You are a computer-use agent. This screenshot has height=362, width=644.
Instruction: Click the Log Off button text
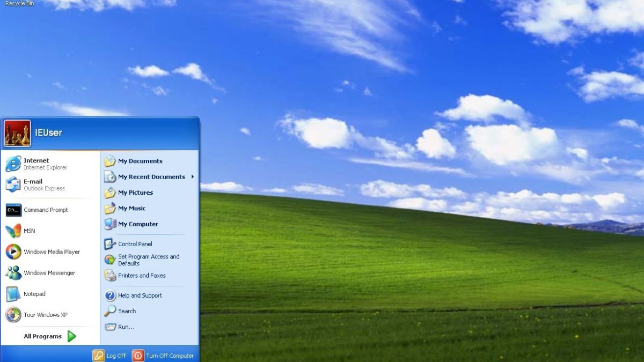coord(116,356)
